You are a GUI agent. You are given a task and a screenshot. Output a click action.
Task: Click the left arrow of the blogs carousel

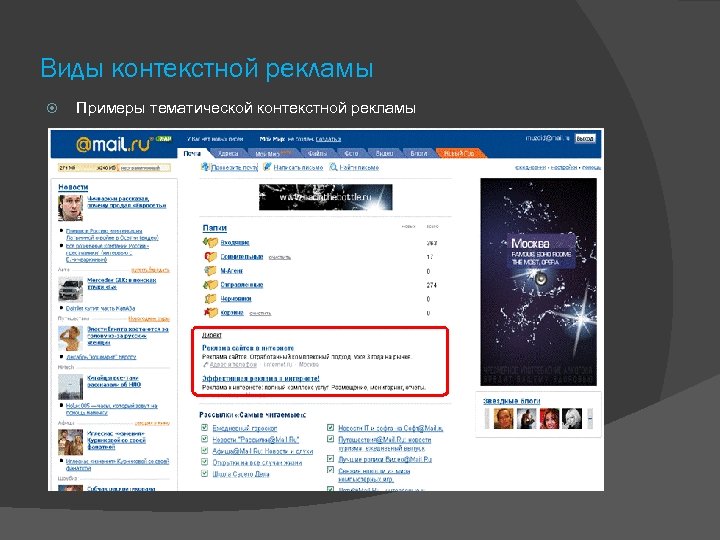point(487,419)
